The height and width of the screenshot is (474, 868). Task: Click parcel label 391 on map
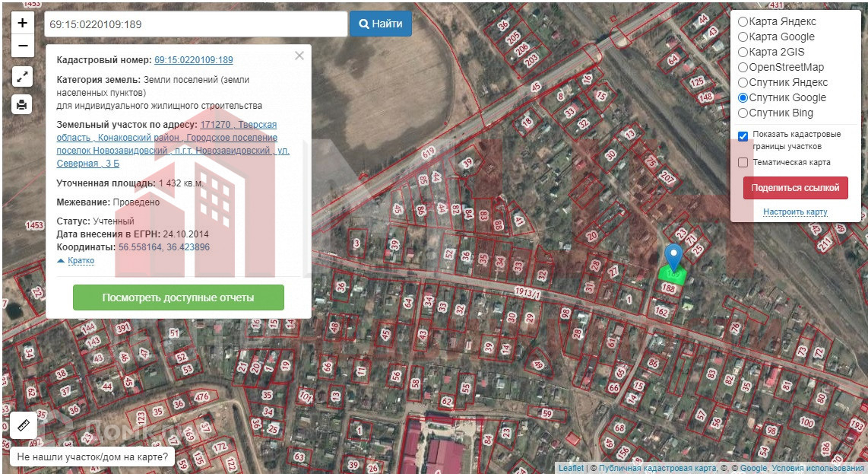tap(123, 329)
